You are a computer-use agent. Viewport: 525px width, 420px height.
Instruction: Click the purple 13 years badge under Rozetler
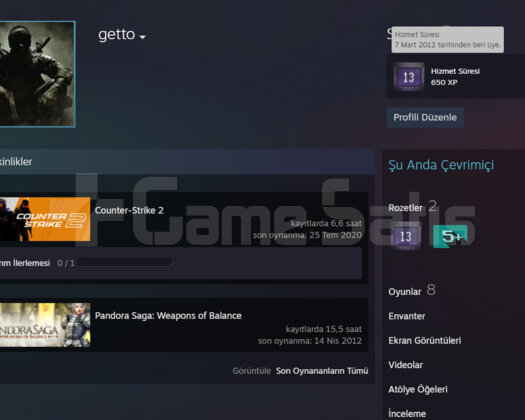click(x=406, y=236)
